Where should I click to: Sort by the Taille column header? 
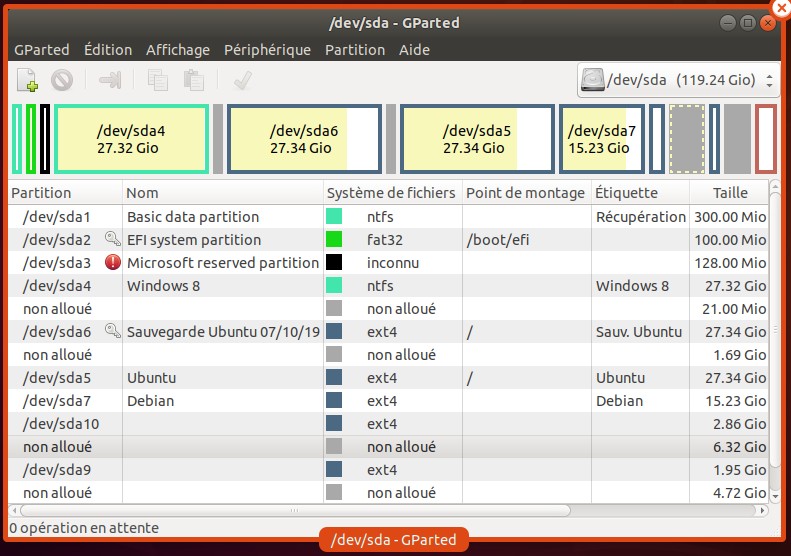pyautogui.click(x=729, y=193)
